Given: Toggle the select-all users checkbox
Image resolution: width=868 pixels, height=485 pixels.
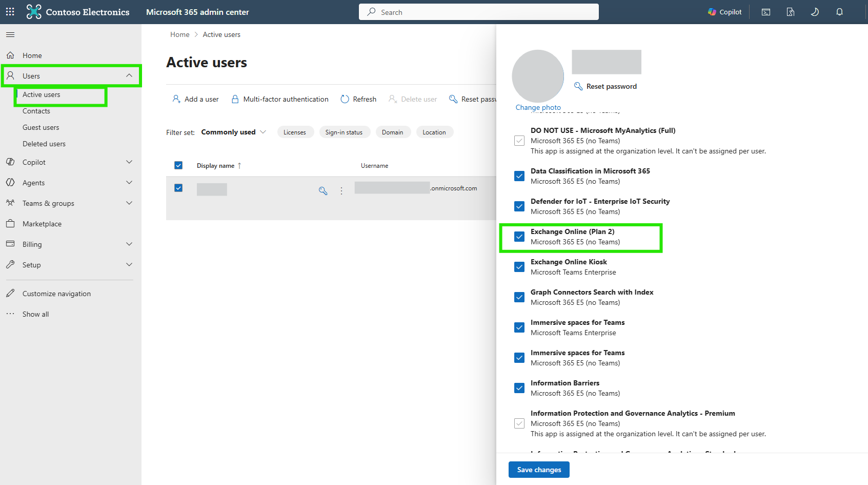Looking at the screenshot, I should coord(178,165).
